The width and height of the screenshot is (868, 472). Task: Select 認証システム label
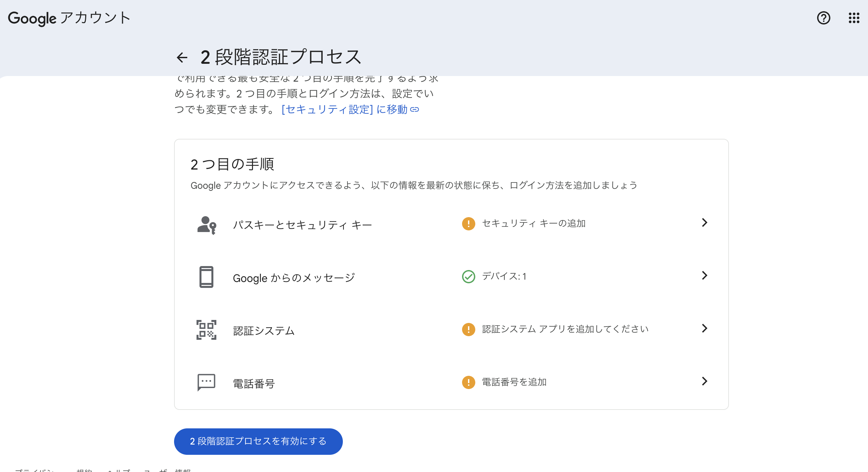[264, 331]
